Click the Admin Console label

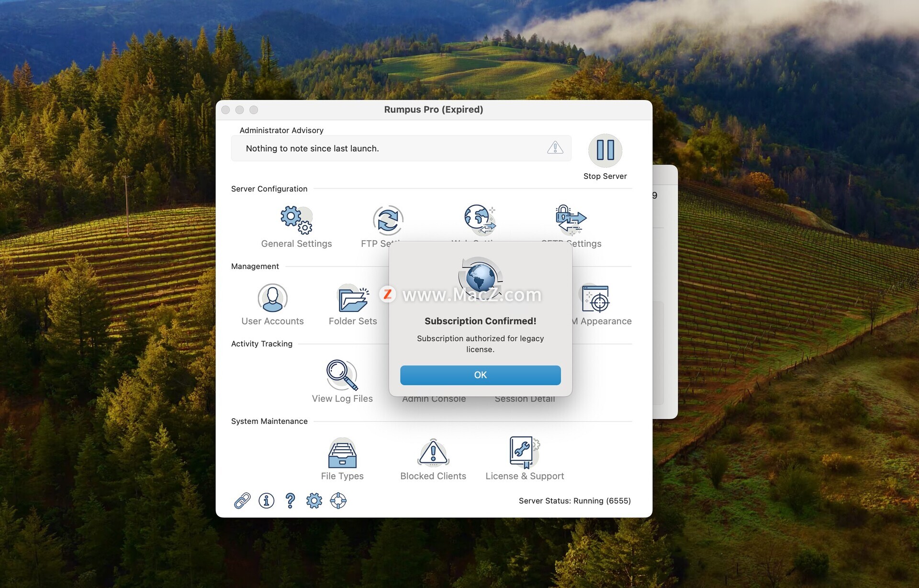pos(434,399)
